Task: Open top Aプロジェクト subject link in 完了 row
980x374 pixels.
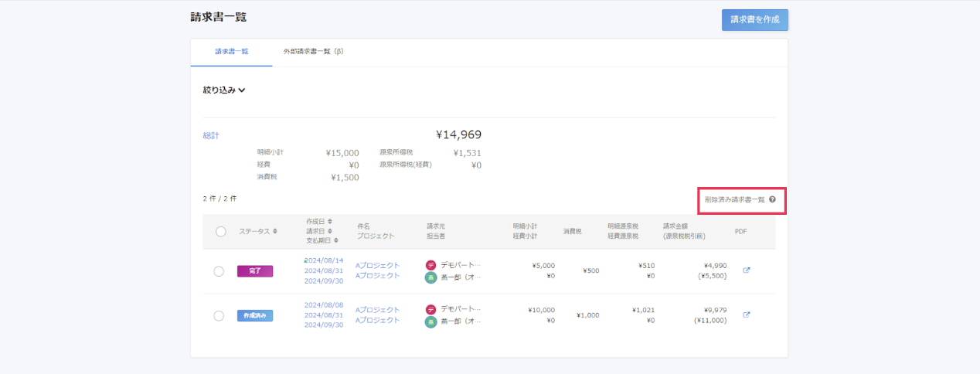Action: (x=378, y=265)
